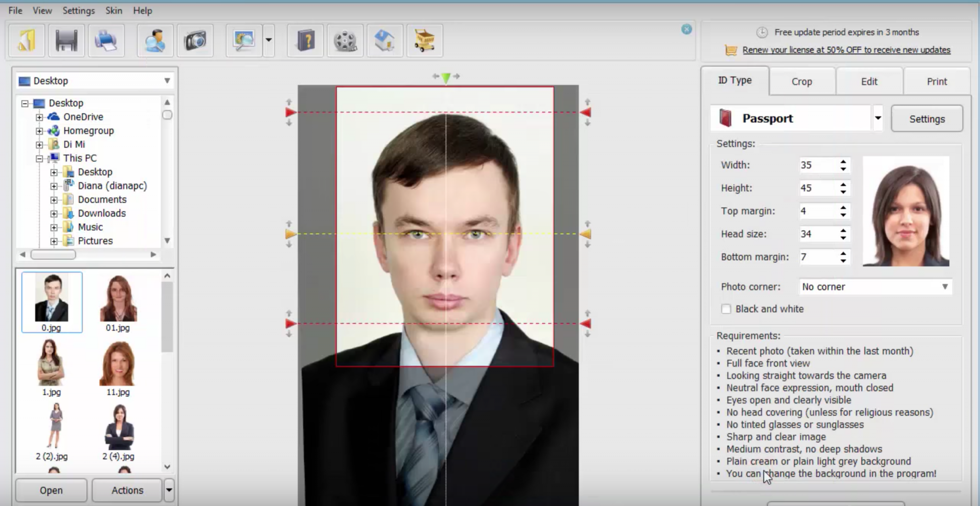Expand the Downloads folder node
The image size is (980, 506).
54,214
